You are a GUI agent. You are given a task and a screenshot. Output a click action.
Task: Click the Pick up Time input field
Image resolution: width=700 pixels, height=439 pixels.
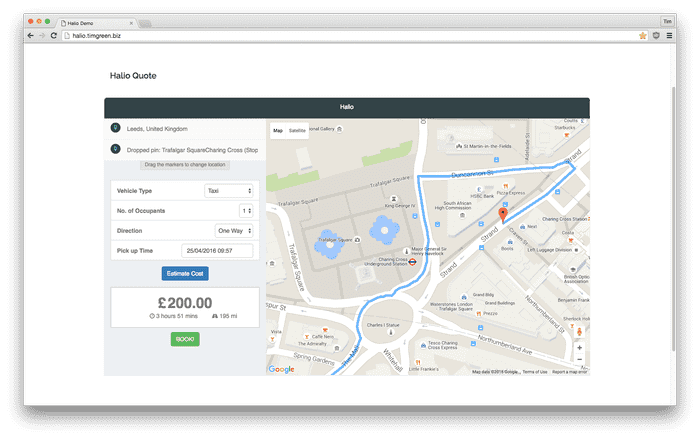pyautogui.click(x=217, y=250)
